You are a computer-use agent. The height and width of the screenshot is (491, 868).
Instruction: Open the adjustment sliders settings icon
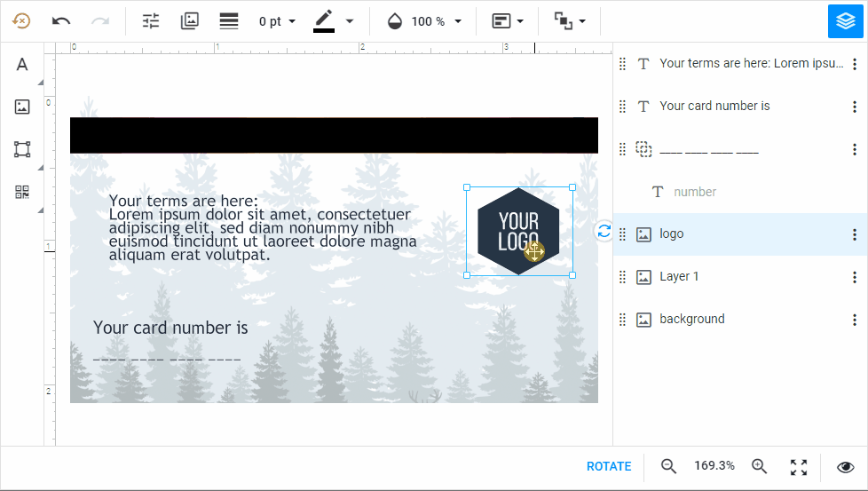[x=151, y=21]
